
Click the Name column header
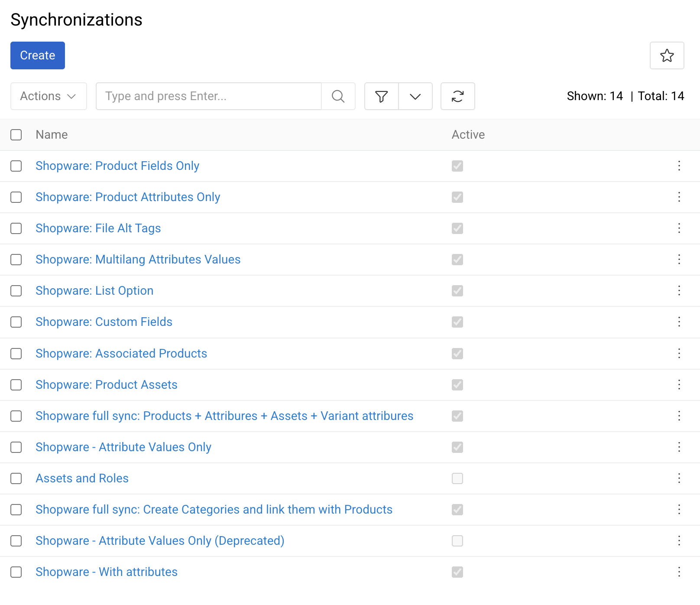coord(52,135)
